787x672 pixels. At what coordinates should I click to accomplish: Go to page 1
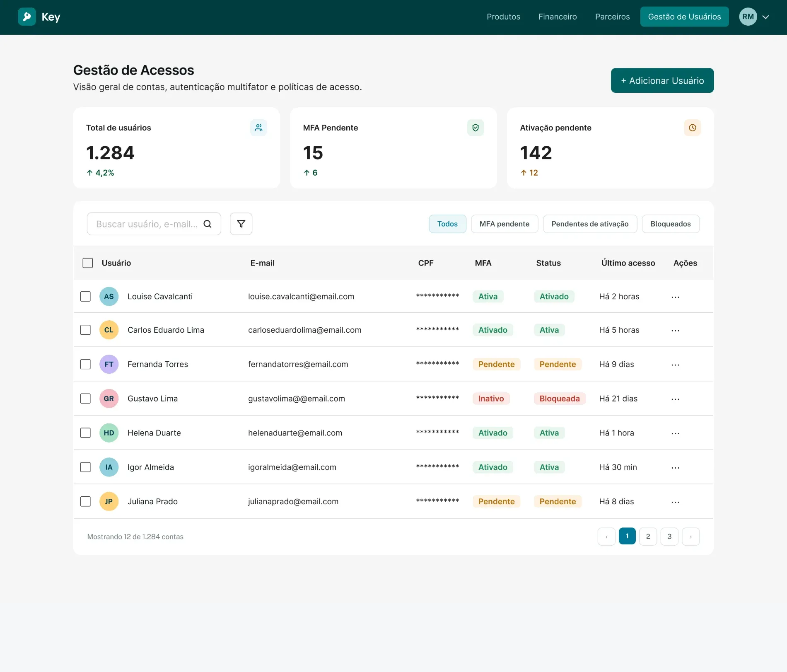point(627,536)
